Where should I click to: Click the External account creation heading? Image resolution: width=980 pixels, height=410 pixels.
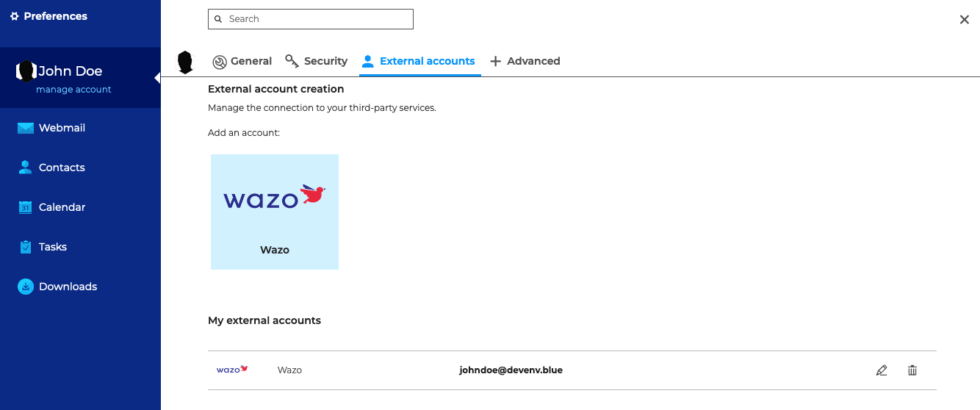276,89
